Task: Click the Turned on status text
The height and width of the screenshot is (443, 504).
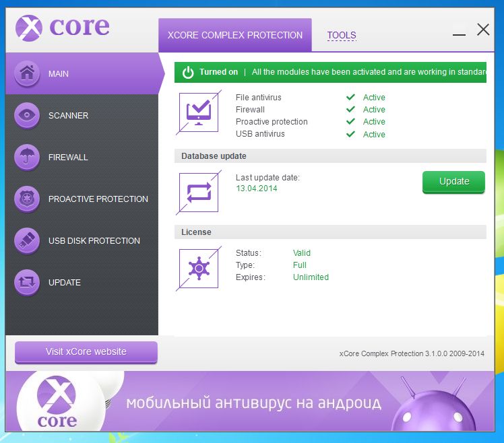Action: point(218,72)
